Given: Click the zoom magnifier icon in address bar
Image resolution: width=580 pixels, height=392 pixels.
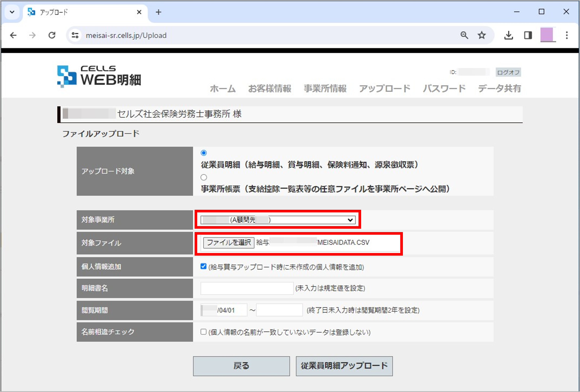Looking at the screenshot, I should pyautogui.click(x=464, y=35).
